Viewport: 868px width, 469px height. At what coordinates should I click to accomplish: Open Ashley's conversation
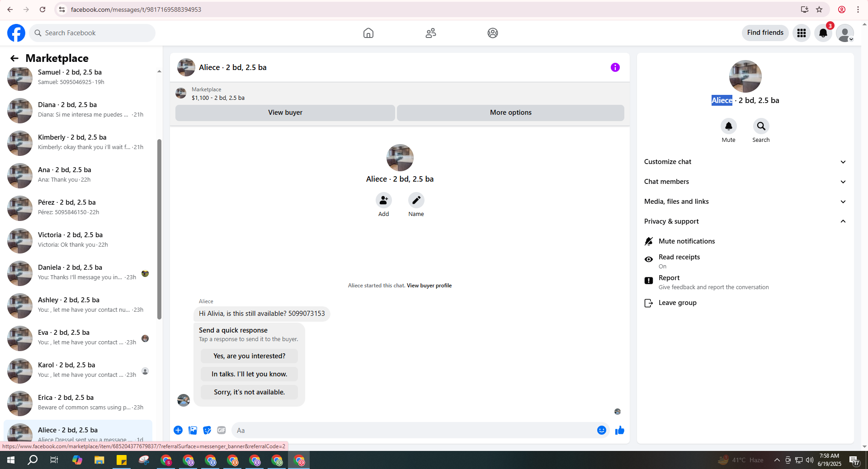tap(78, 305)
